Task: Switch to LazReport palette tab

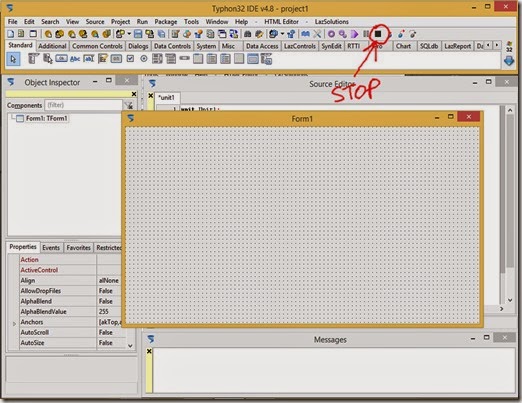Action: 458,46
